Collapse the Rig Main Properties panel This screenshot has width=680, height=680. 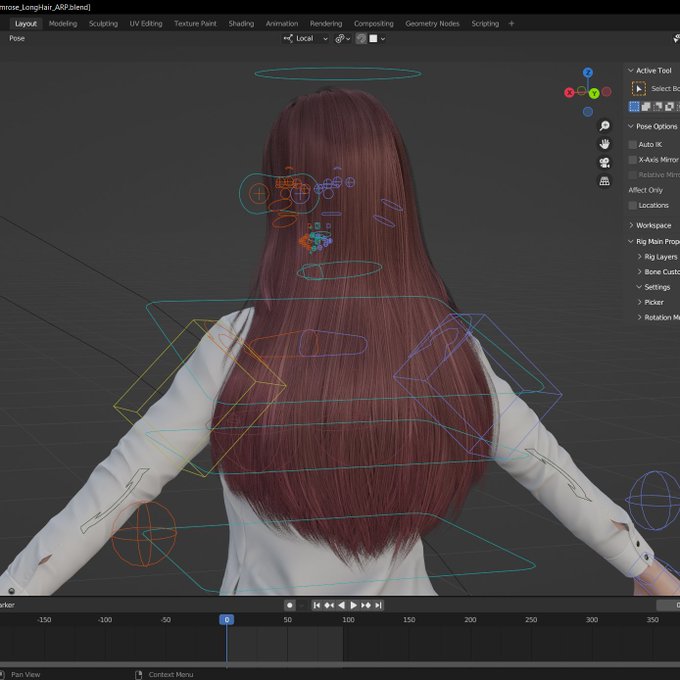click(x=631, y=242)
